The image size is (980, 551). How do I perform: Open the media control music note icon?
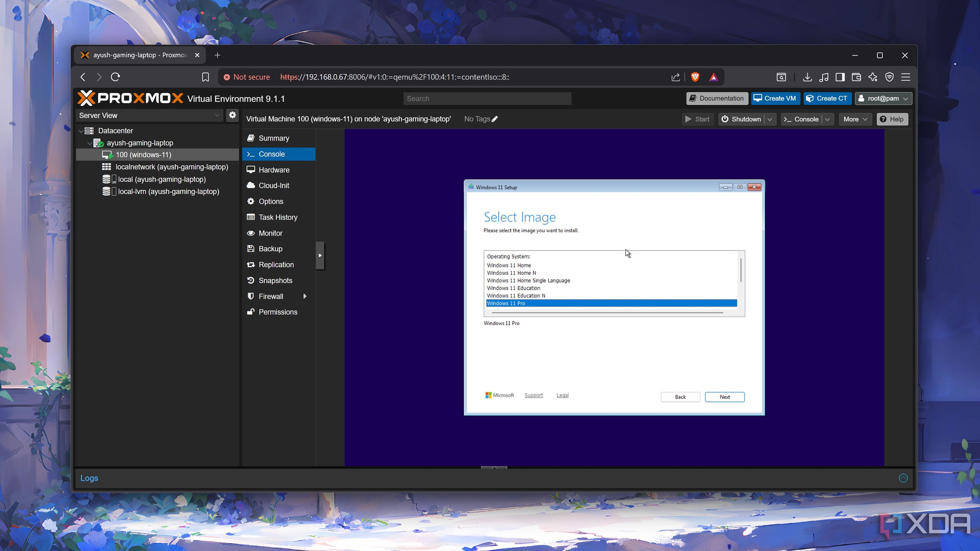[x=824, y=77]
